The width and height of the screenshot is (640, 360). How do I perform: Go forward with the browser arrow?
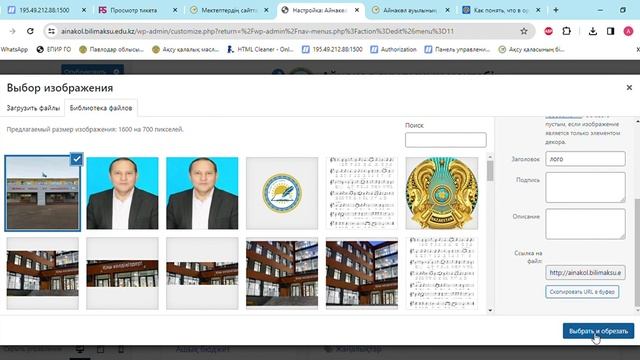pyautogui.click(x=12, y=31)
